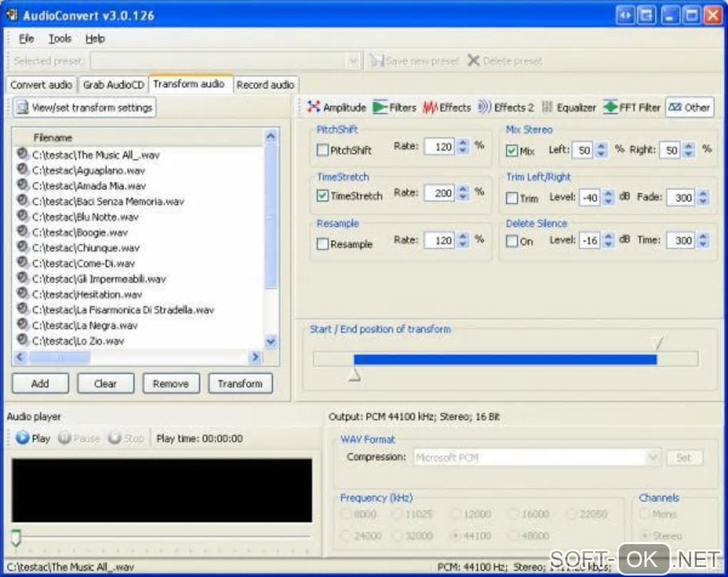Viewport: 728px width, 577px height.
Task: Select the 48000 frequency radio button
Action: [513, 536]
